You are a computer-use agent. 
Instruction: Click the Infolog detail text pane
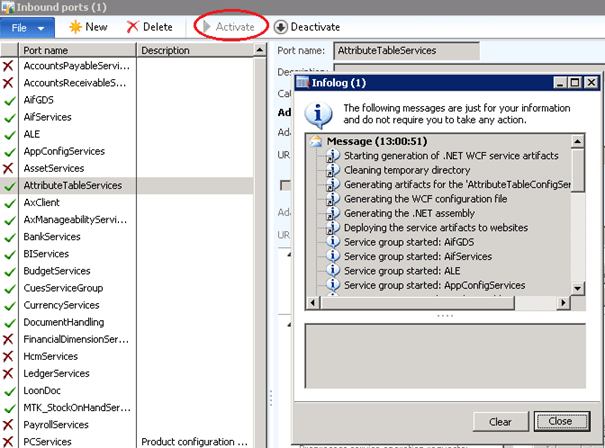(445, 356)
